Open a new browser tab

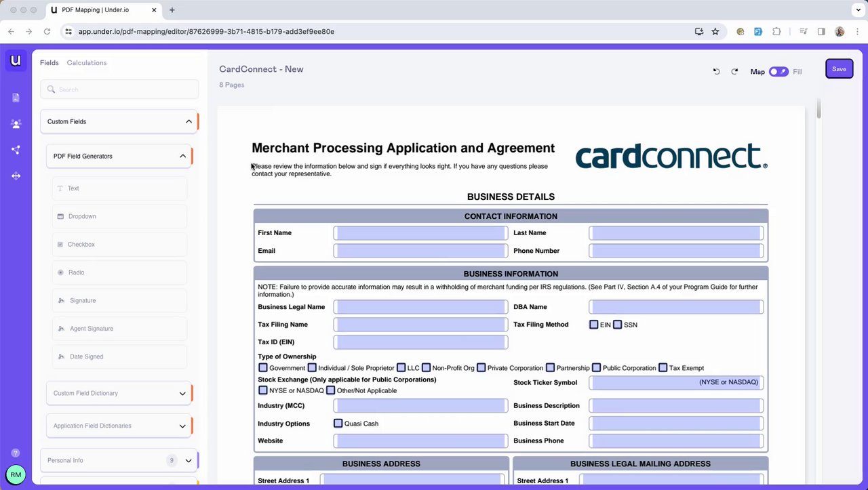point(172,10)
